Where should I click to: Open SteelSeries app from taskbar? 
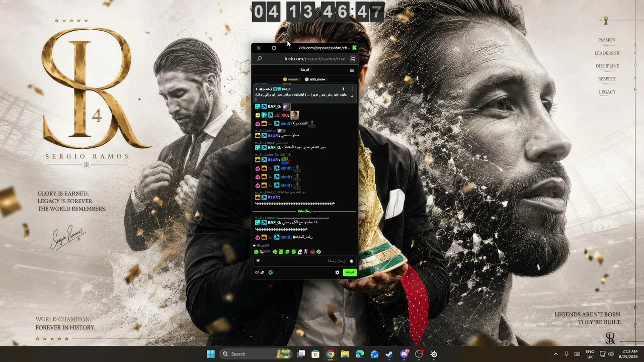pyautogui.click(x=434, y=354)
